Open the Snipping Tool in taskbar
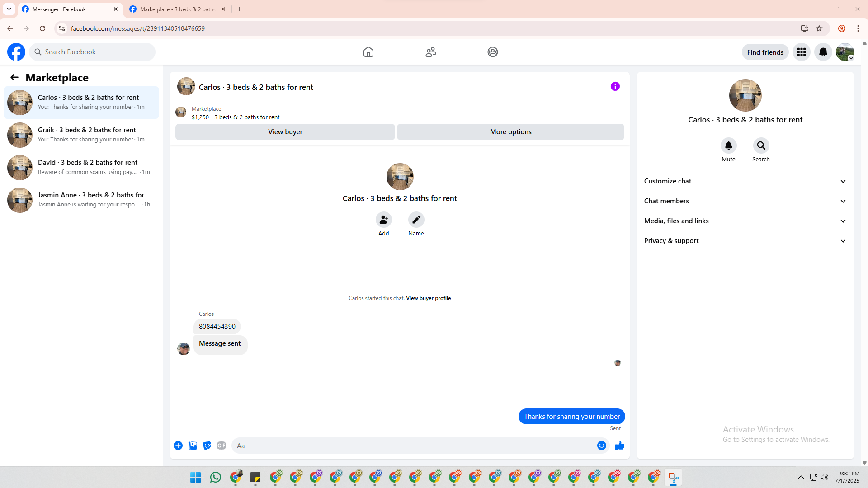868x488 pixels. pyautogui.click(x=673, y=477)
